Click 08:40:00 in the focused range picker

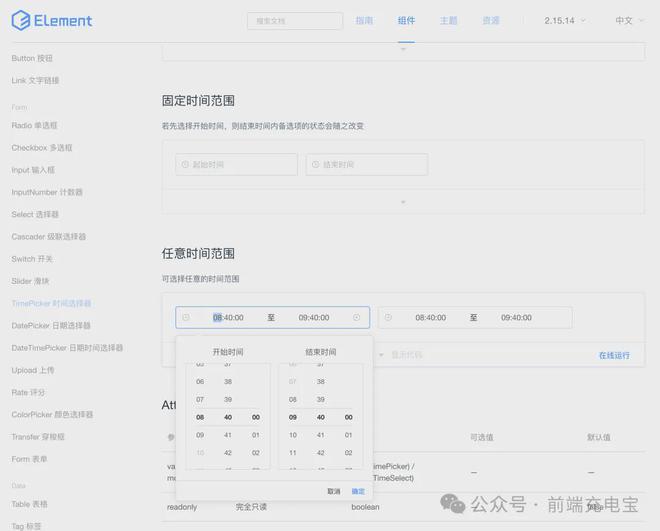coord(228,318)
